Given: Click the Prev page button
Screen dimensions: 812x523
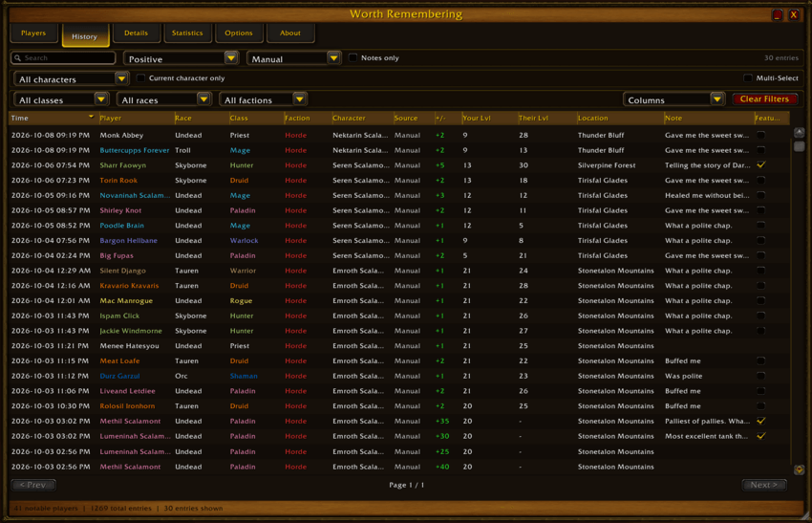Looking at the screenshot, I should tap(33, 485).
